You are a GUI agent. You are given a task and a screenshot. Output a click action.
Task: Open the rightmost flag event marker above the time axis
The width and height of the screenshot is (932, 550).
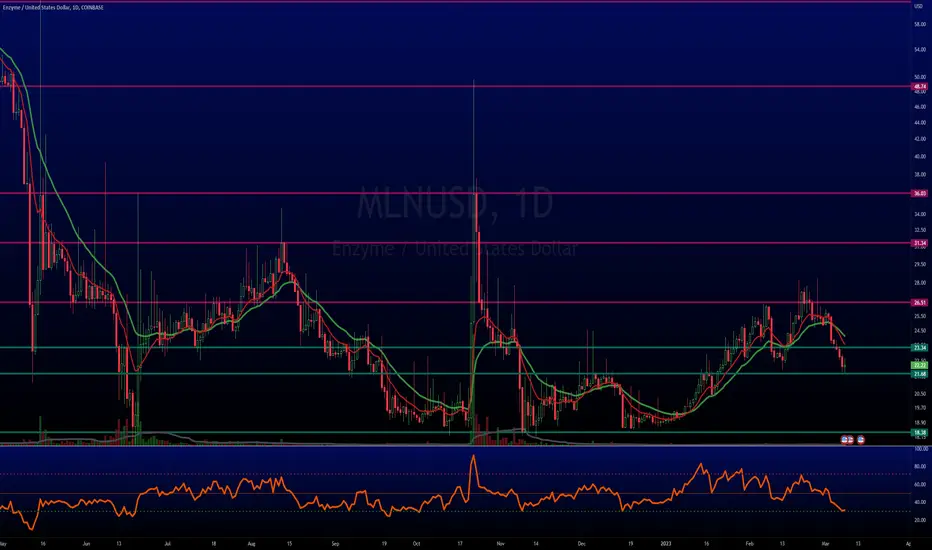[861, 440]
